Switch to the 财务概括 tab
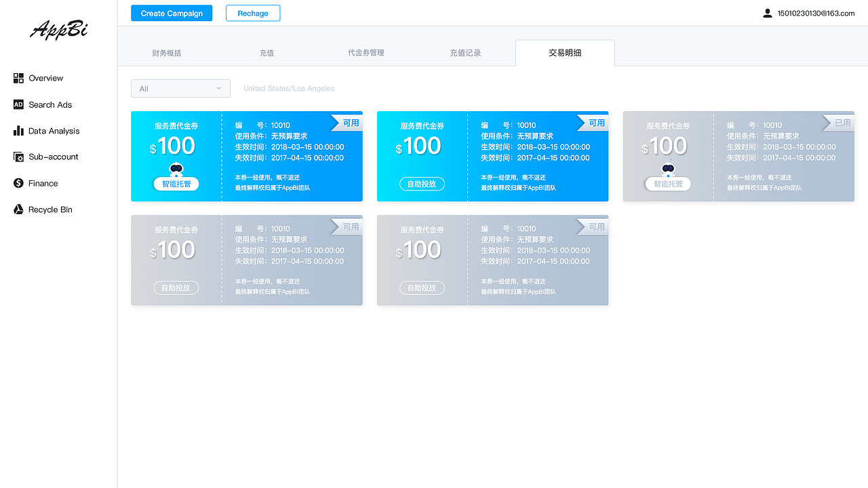The width and height of the screenshot is (868, 488). point(167,52)
